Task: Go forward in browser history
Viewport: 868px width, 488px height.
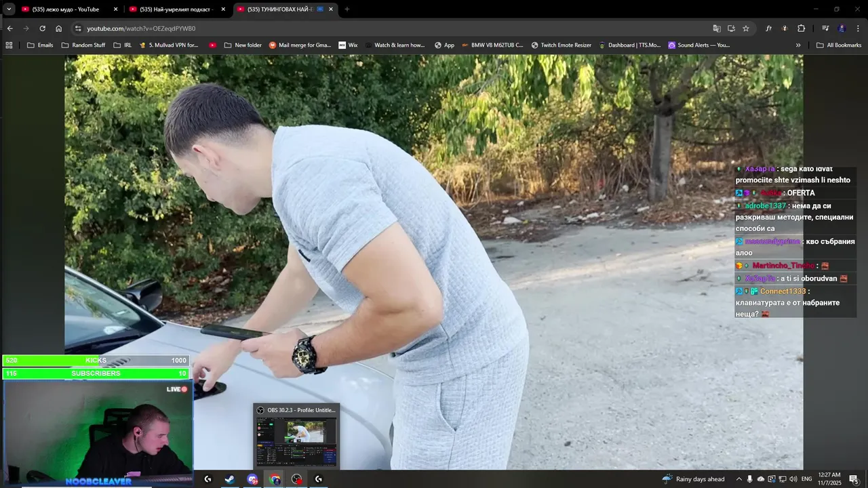Action: point(26,28)
